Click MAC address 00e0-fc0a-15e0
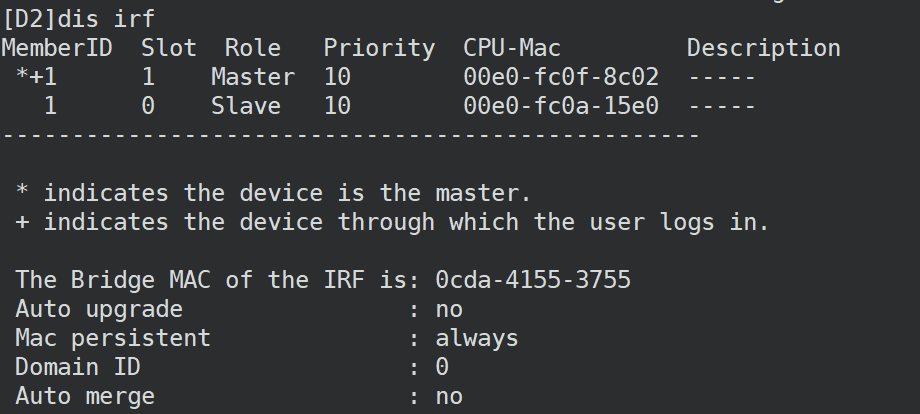 [x=560, y=106]
